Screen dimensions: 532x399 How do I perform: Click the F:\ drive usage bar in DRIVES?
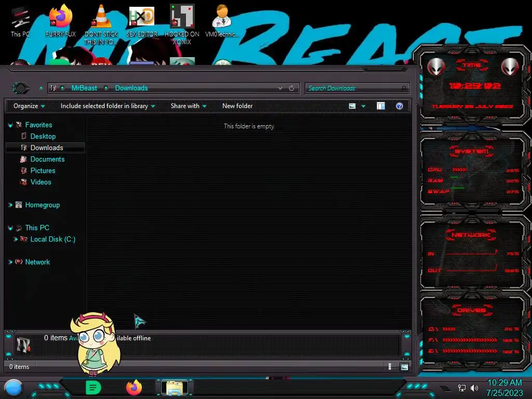pyautogui.click(x=470, y=340)
